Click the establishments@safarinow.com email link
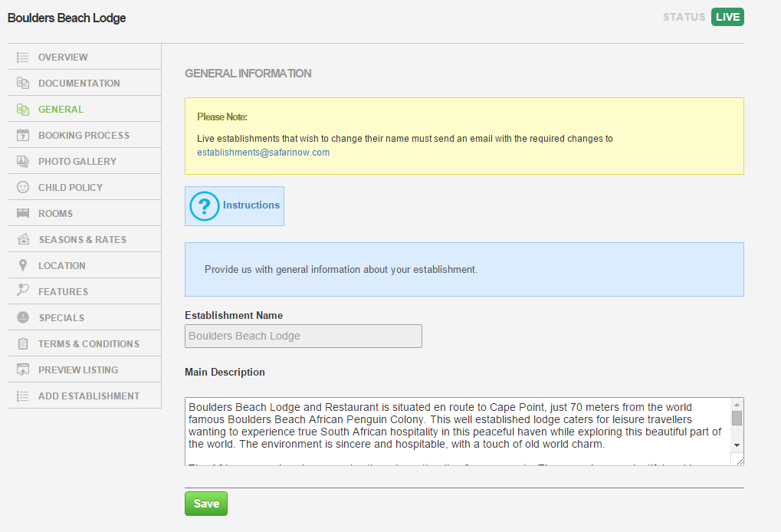The height and width of the screenshot is (532, 781). (x=263, y=153)
